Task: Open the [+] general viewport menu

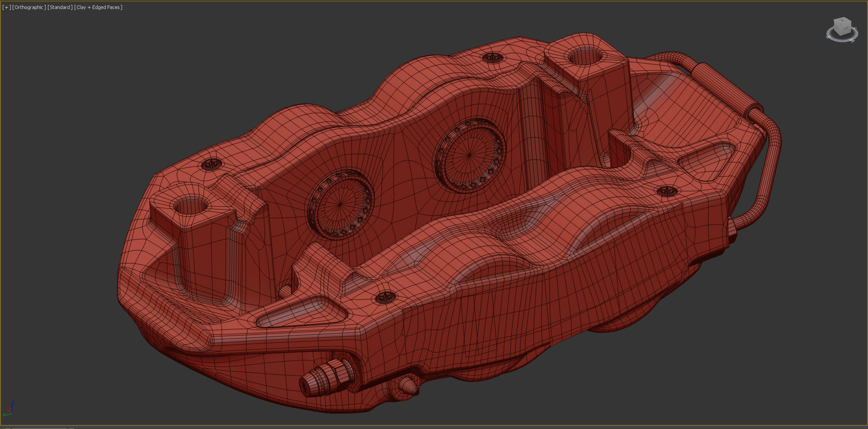Action: coord(6,7)
